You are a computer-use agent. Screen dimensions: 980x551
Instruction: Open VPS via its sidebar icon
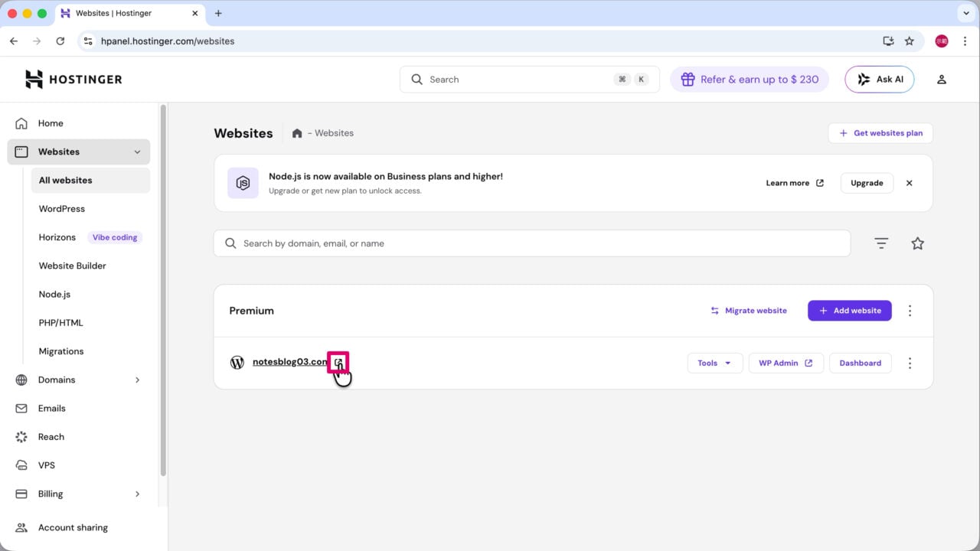[21, 465]
